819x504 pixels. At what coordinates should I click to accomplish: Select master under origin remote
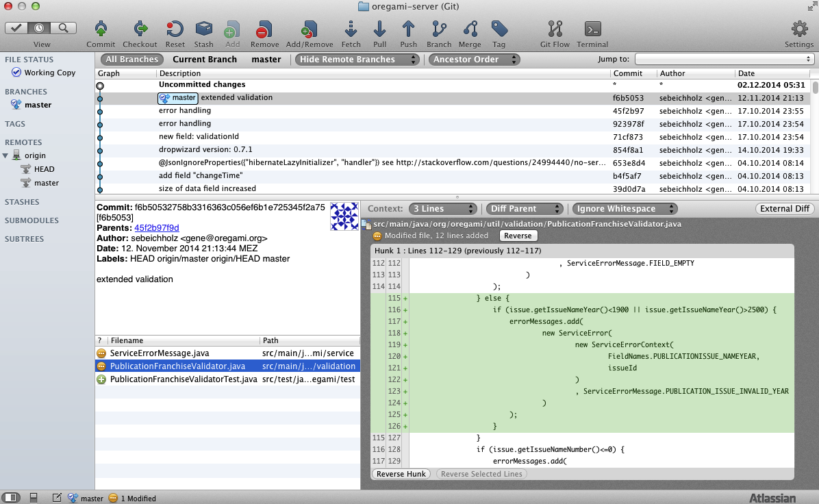pos(47,183)
